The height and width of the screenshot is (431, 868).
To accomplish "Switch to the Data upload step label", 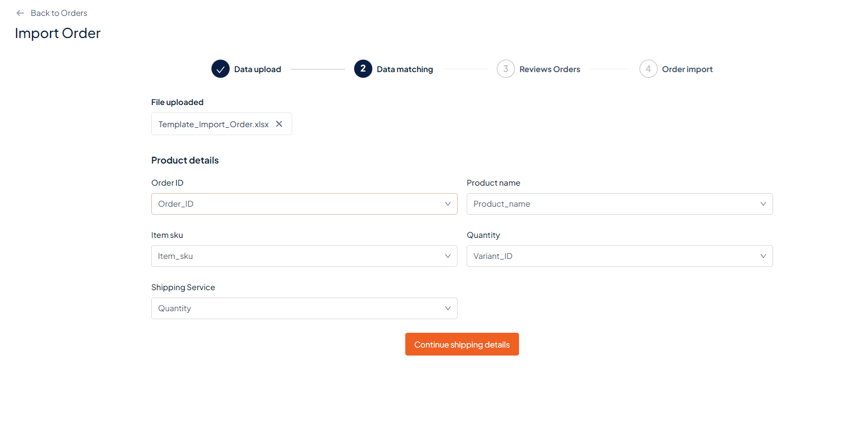I will pos(258,69).
